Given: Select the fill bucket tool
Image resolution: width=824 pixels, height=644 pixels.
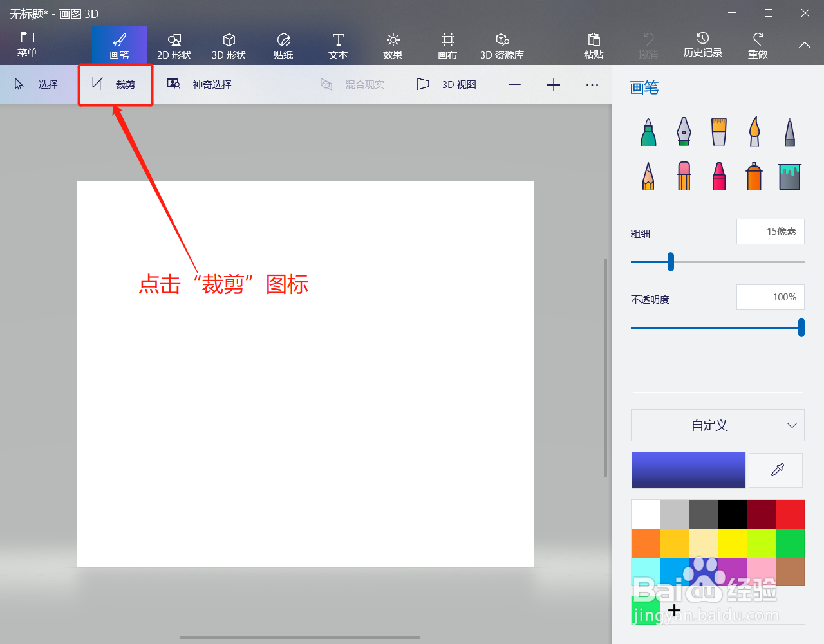Looking at the screenshot, I should [789, 175].
